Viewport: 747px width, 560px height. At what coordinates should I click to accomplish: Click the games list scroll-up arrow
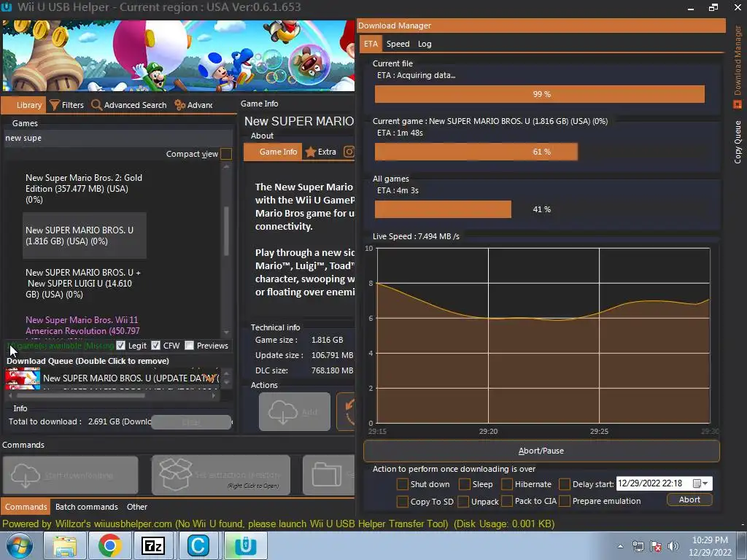[226, 167]
